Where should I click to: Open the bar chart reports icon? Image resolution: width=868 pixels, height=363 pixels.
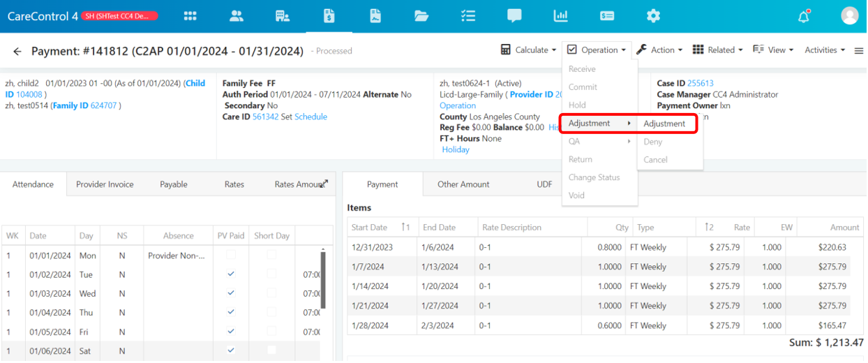coord(560,16)
